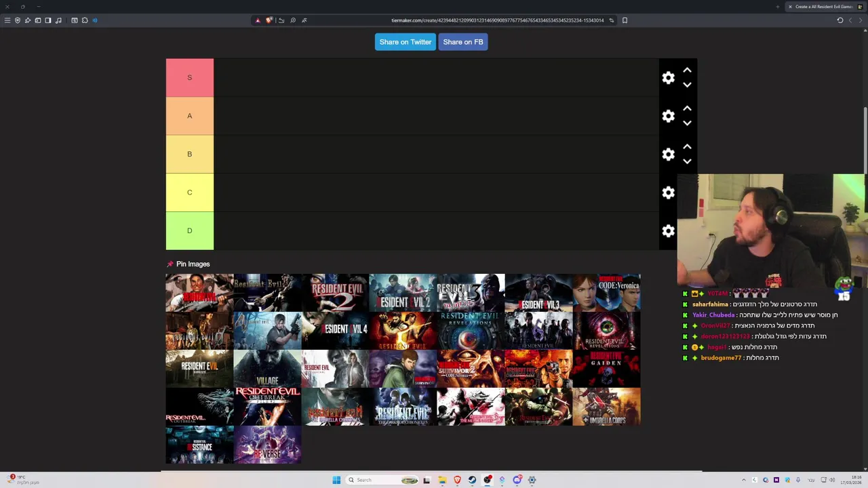Click the taskbar Search box
The width and height of the screenshot is (868, 488).
pyautogui.click(x=382, y=480)
